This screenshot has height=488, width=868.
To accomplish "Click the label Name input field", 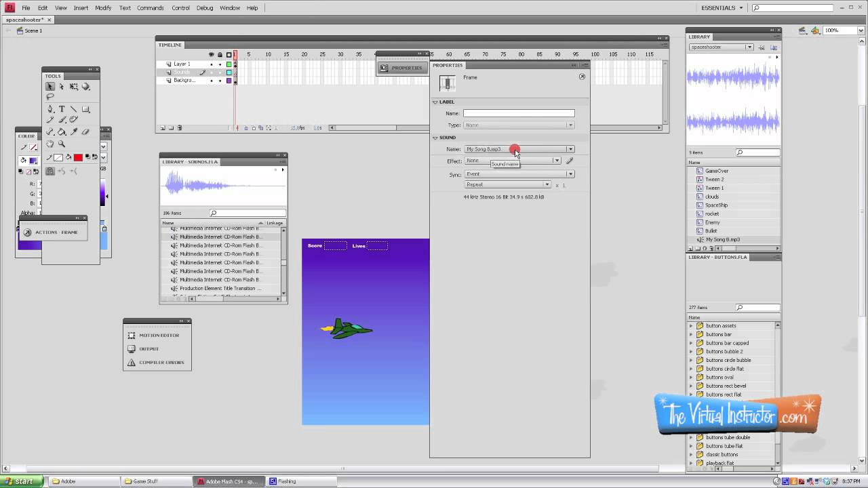I will [517, 113].
